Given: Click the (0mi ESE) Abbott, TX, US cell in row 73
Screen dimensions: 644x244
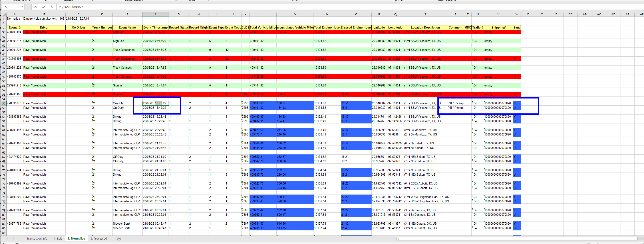Looking at the screenshot, I should (x=425, y=184).
